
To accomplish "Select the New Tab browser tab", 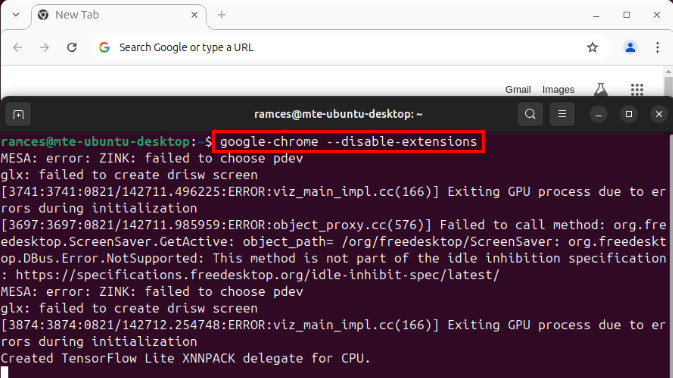I will (119, 15).
